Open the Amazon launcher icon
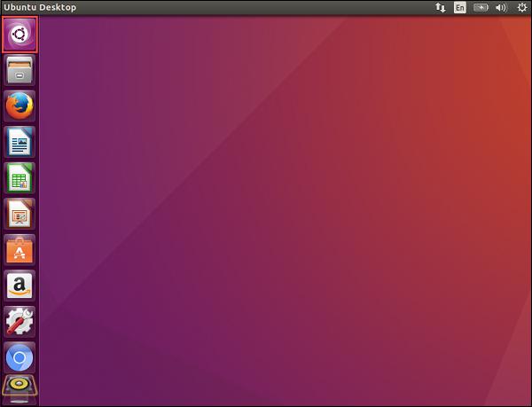This screenshot has height=407, width=532. pos(20,286)
